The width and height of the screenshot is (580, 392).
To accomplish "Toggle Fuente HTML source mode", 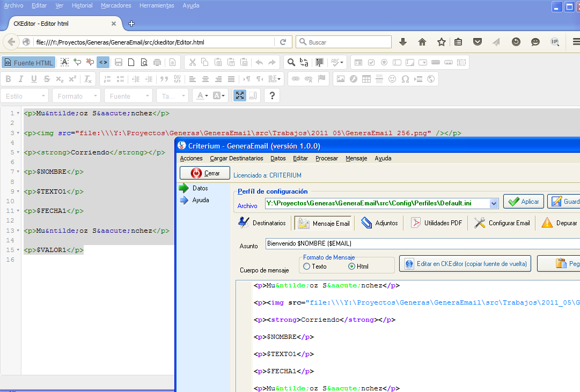I will [x=28, y=63].
